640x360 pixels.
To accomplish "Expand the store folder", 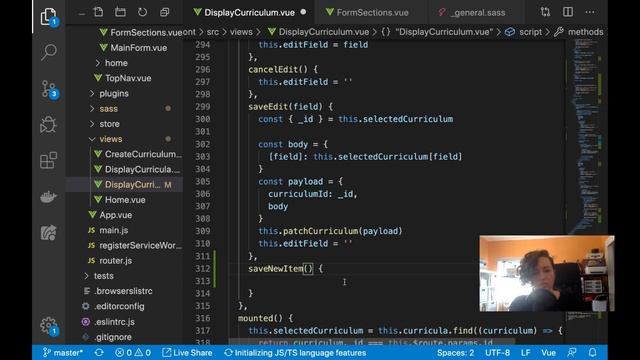I will (109, 124).
